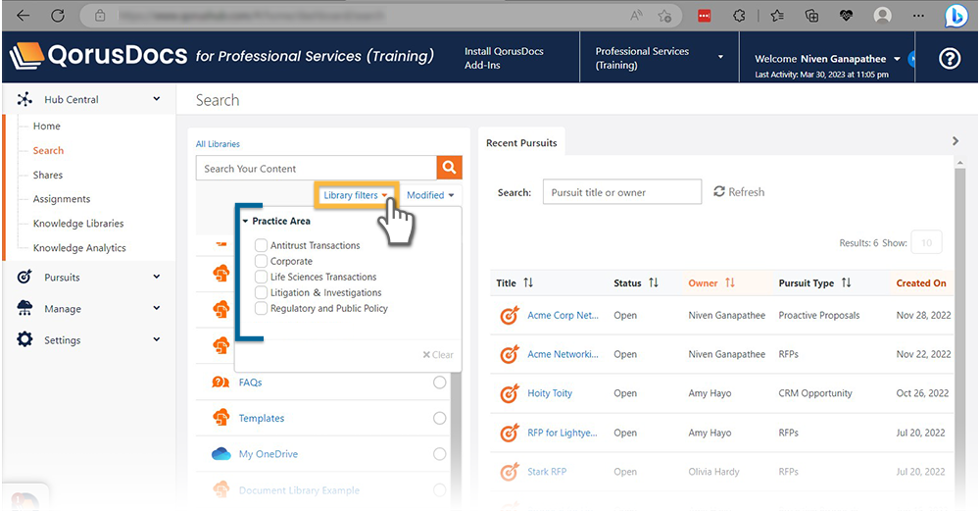The image size is (980, 511).
Task: Add page to favorites star icon
Action: tap(664, 16)
